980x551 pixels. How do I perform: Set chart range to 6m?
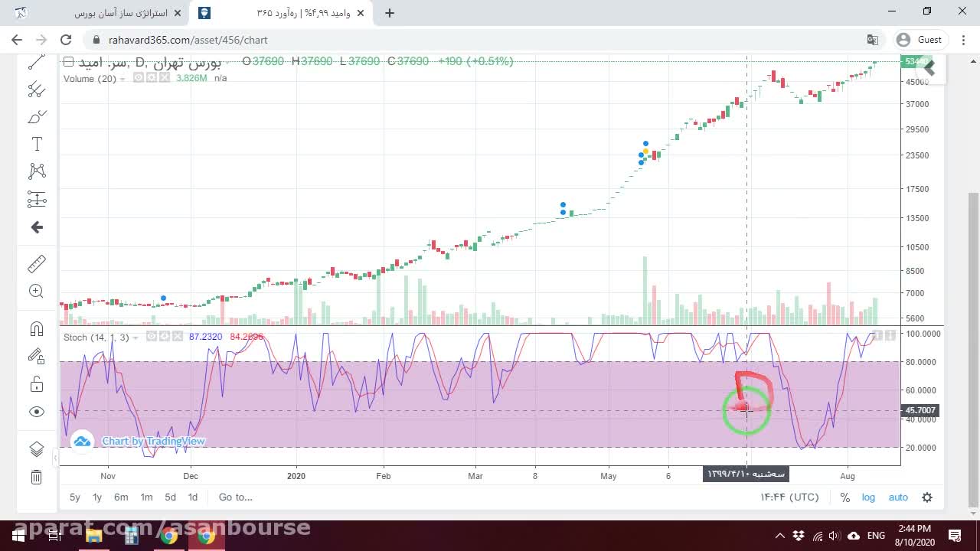coord(121,497)
